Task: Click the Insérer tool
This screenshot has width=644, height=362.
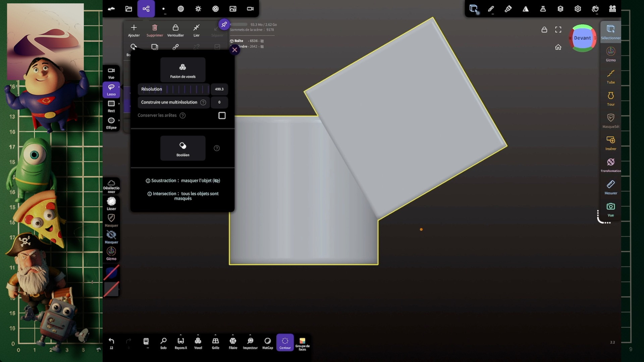Action: (610, 143)
